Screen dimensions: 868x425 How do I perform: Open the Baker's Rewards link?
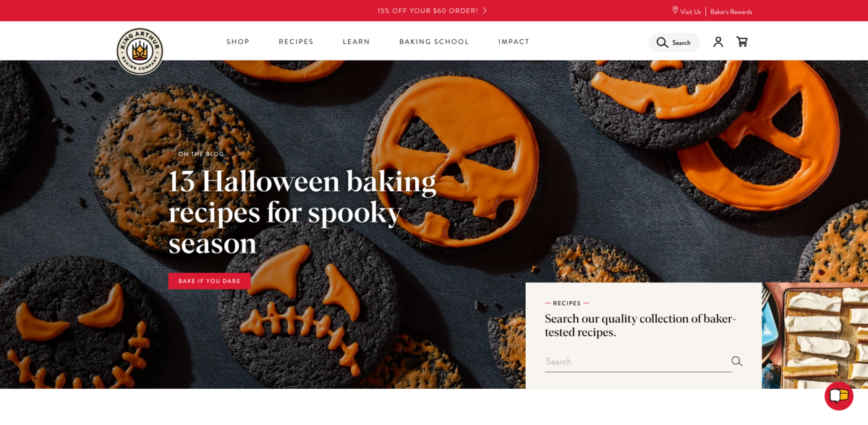(x=731, y=12)
